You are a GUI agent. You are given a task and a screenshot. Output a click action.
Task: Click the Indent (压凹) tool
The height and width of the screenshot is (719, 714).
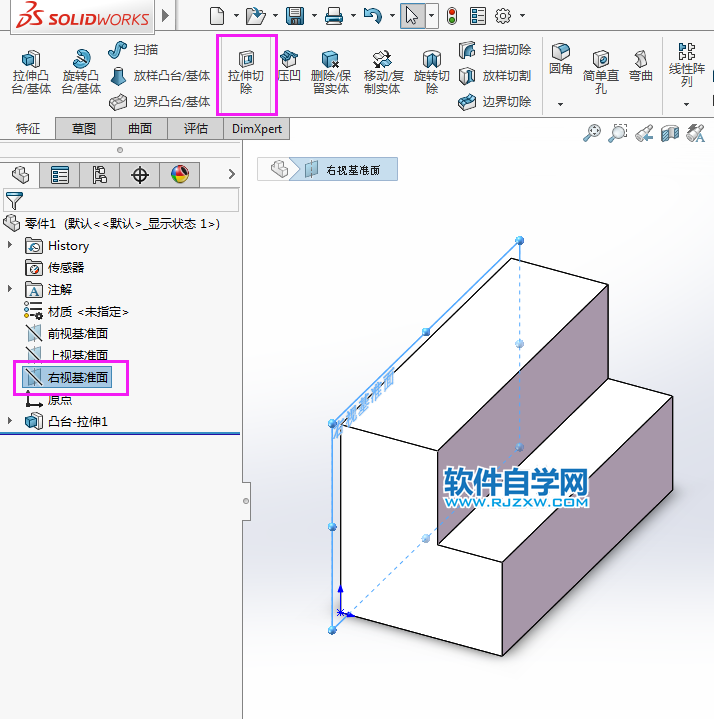pyautogui.click(x=289, y=66)
